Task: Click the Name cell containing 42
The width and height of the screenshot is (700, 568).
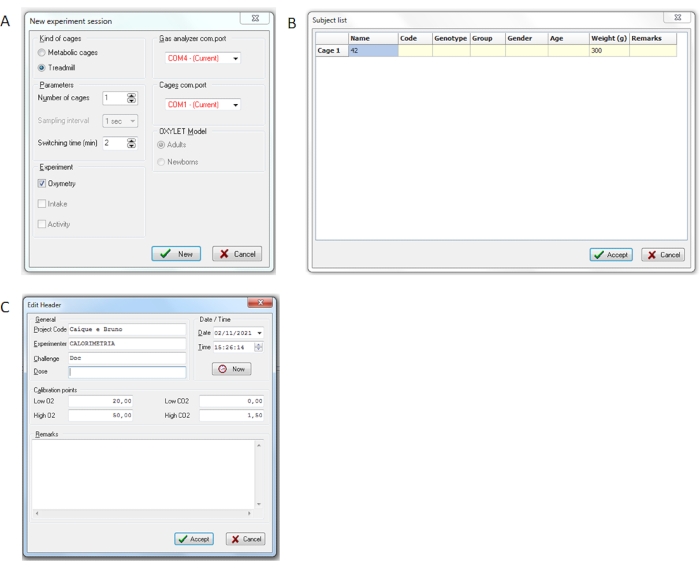Action: pos(373,50)
